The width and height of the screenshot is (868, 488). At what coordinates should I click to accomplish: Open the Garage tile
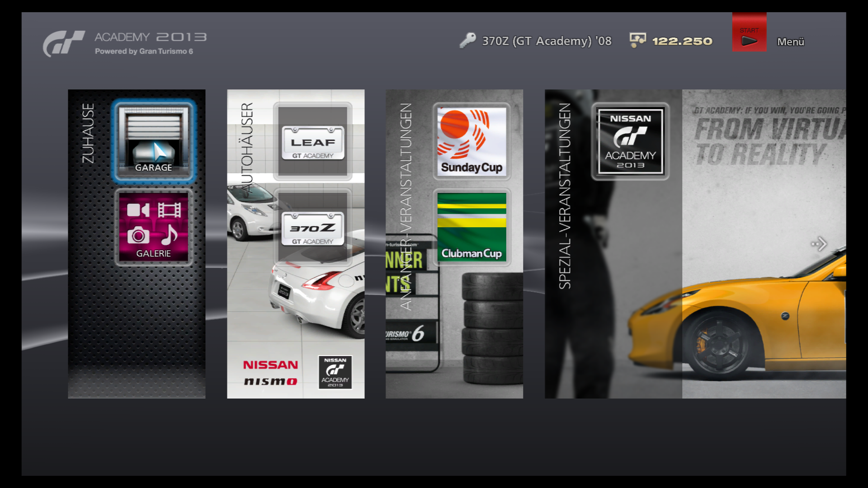[x=154, y=141]
